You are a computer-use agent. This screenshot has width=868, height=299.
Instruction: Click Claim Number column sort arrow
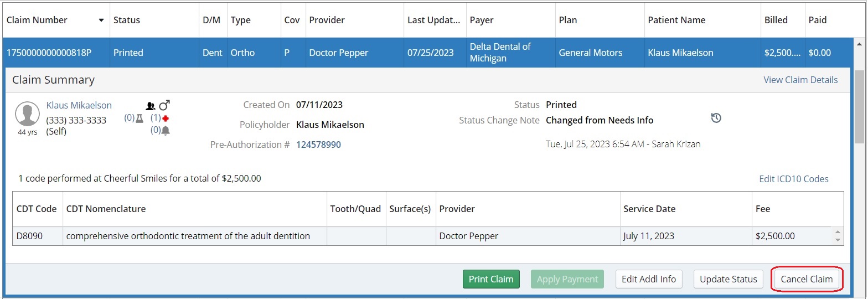pos(101,20)
